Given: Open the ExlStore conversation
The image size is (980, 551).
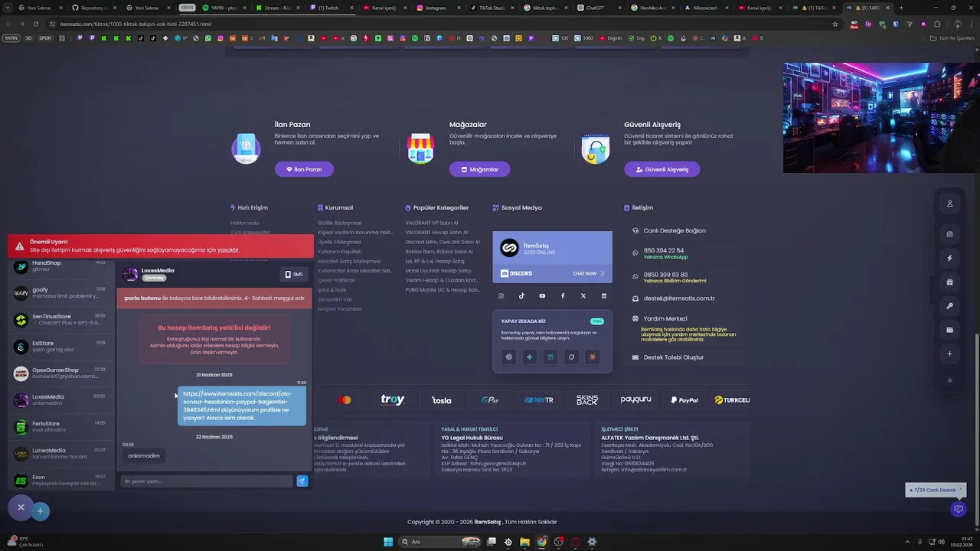Looking at the screenshot, I should (61, 346).
